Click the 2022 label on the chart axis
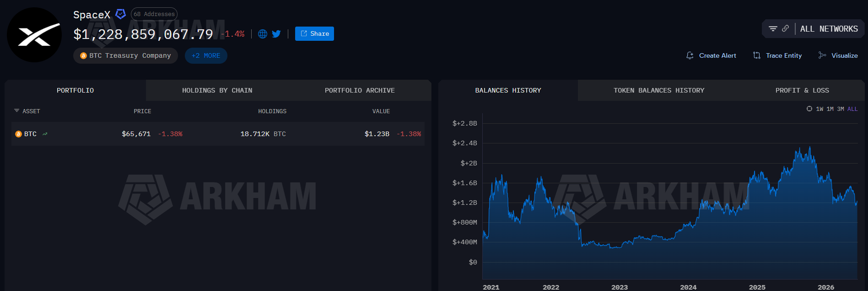The height and width of the screenshot is (291, 868). pyautogui.click(x=551, y=287)
